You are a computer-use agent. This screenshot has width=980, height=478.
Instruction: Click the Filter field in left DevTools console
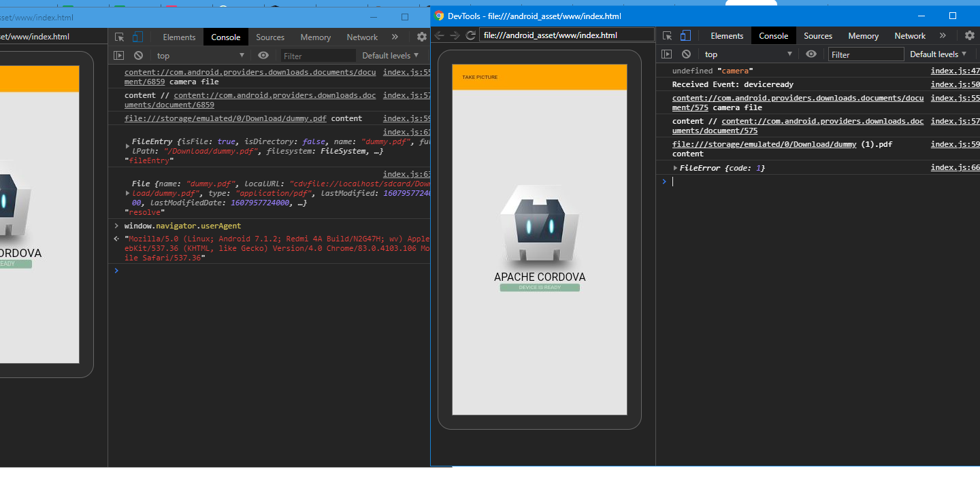click(x=318, y=56)
